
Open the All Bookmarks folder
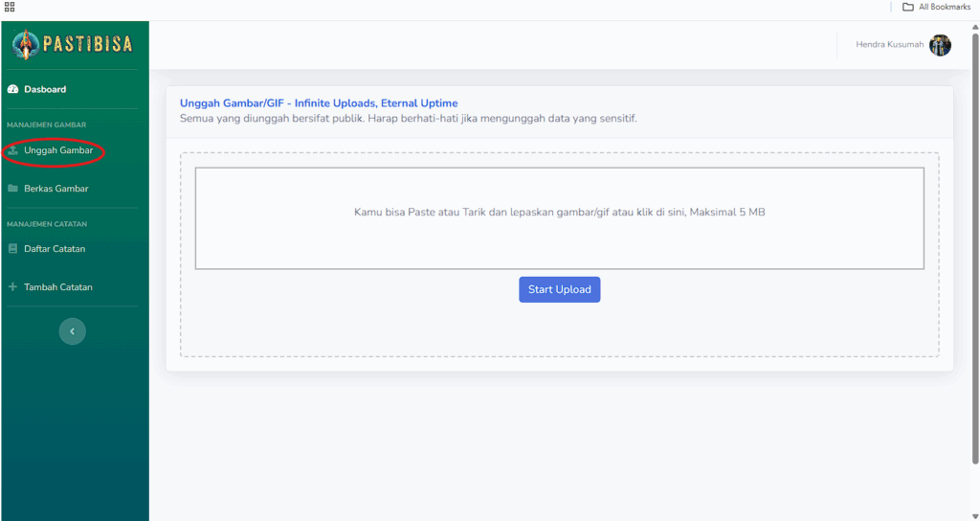tap(936, 7)
